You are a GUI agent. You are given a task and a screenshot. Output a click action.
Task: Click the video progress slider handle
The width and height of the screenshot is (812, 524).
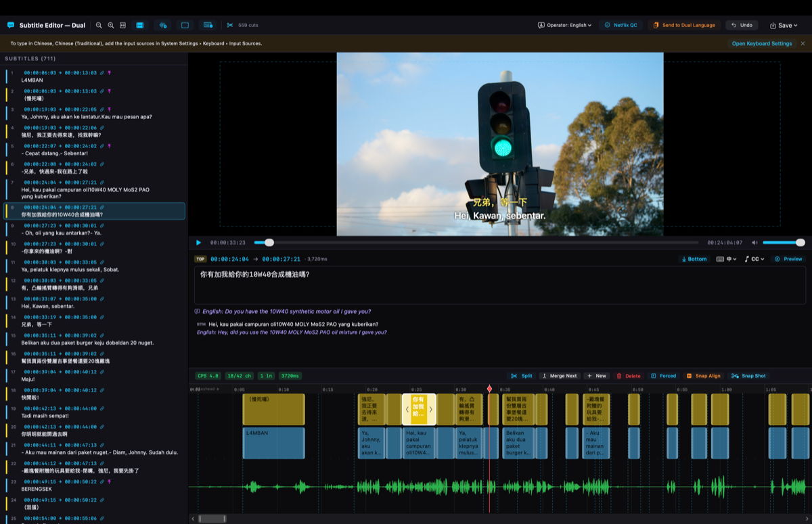click(x=269, y=242)
